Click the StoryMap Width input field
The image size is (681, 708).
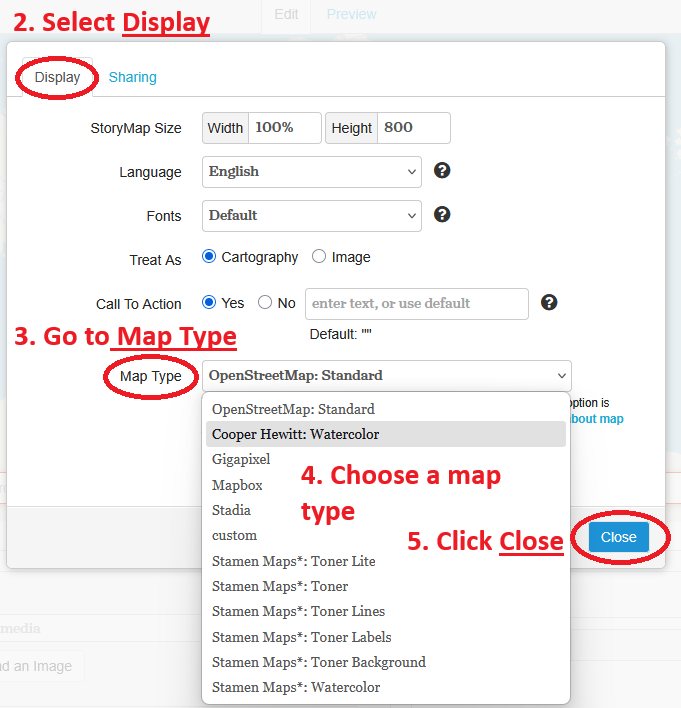(x=284, y=128)
